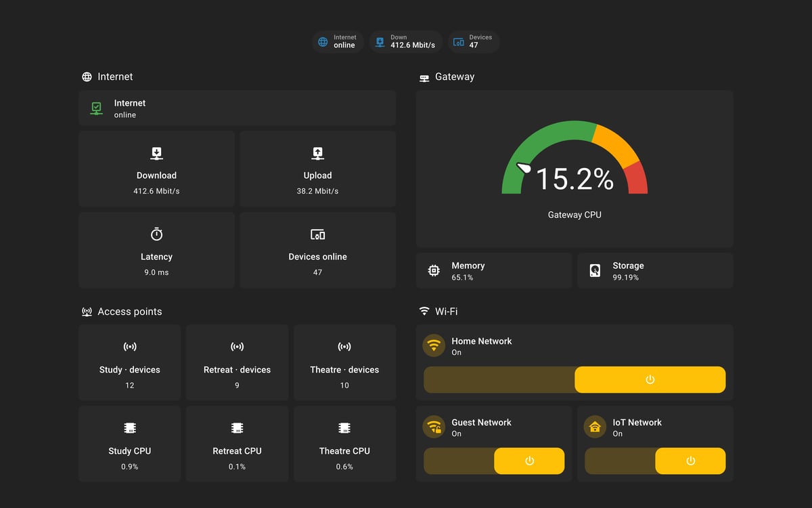The image size is (812, 508).
Task: Click the globe icon beside Internet heading
Action: [x=87, y=77]
